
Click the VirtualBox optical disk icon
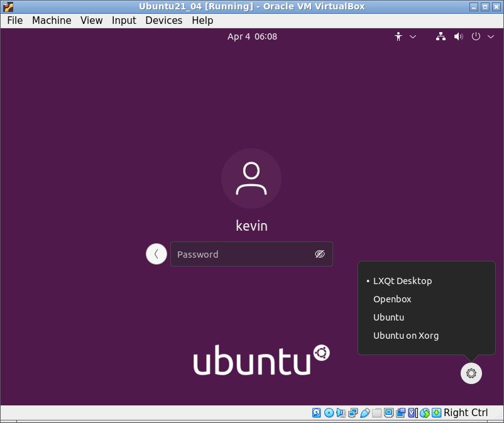[x=328, y=413]
